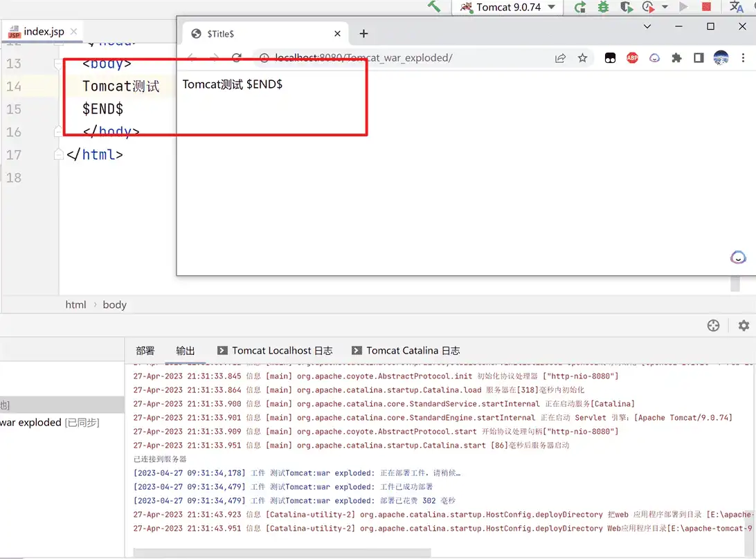
Task: Bookmark this page with the star icon
Action: tap(582, 58)
